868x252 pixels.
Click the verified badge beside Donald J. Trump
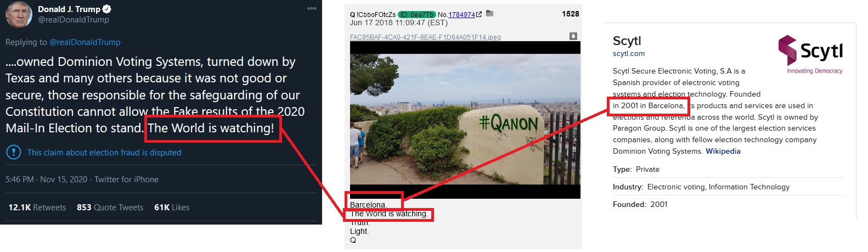pyautogui.click(x=107, y=9)
